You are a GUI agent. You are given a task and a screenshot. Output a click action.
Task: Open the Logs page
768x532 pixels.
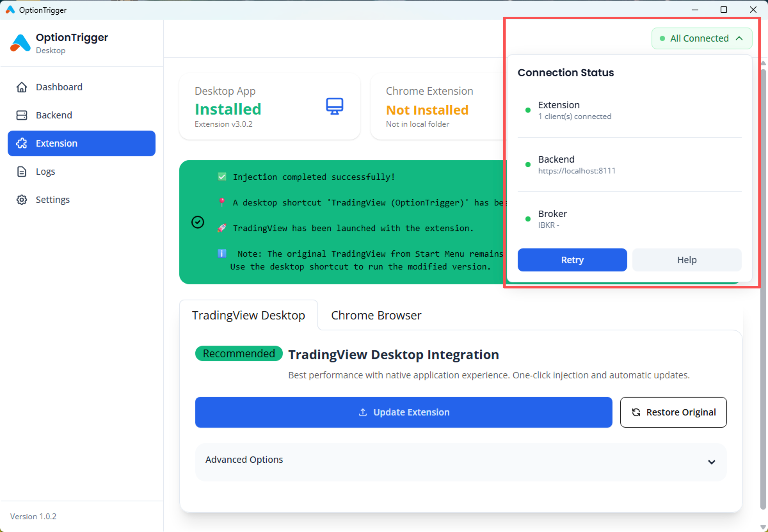[x=81, y=171]
